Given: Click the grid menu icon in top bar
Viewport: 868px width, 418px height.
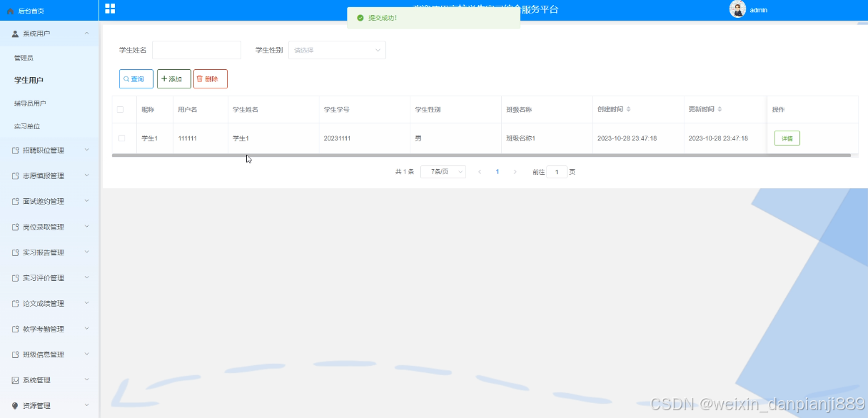Looking at the screenshot, I should [110, 9].
